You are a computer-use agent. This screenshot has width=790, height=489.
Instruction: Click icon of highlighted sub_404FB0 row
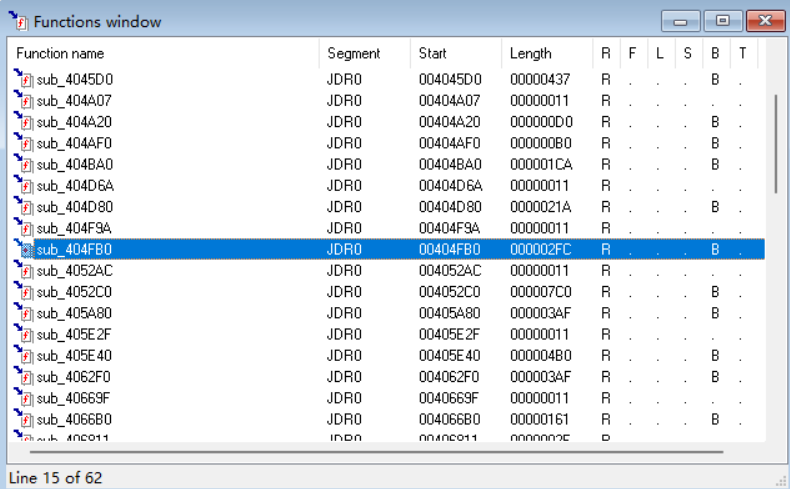23,249
